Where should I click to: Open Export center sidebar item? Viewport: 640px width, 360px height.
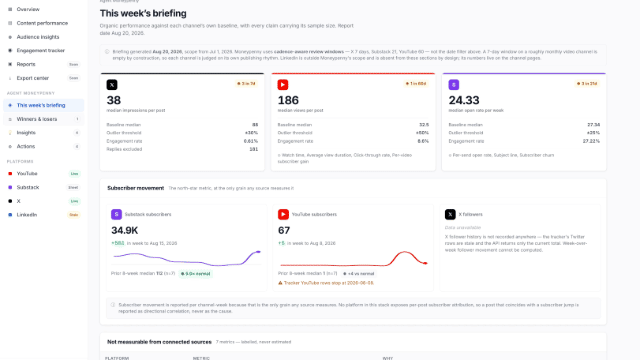tap(43, 78)
